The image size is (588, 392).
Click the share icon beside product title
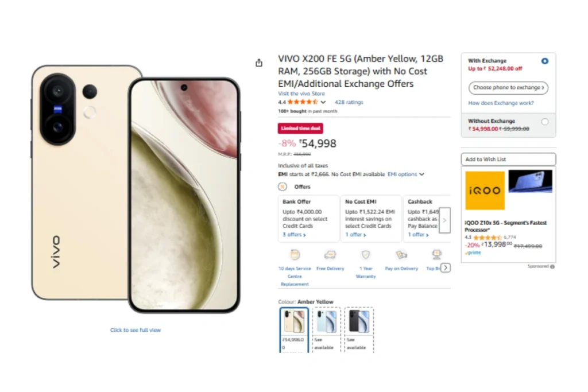(x=259, y=63)
